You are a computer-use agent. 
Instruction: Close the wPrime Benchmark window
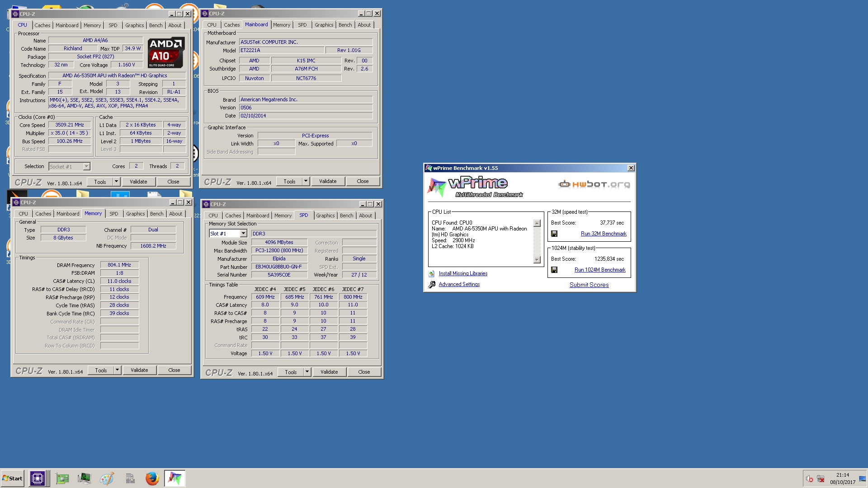631,168
